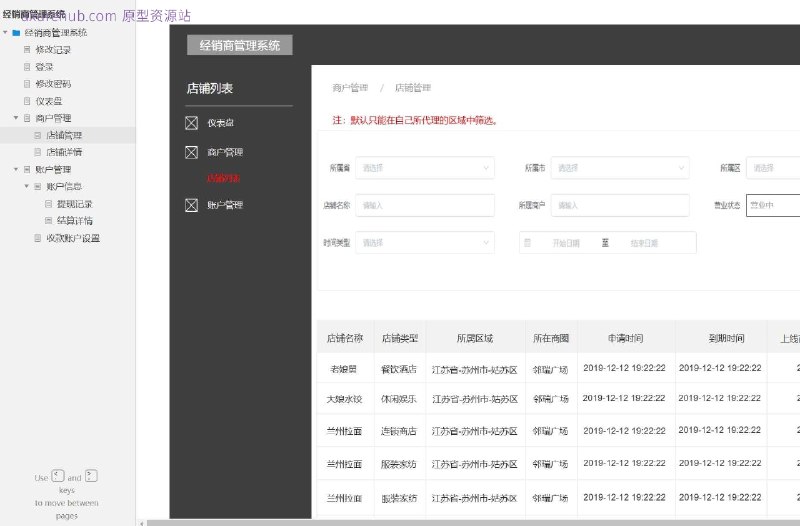Click the 所属区域 column header

pos(475,338)
